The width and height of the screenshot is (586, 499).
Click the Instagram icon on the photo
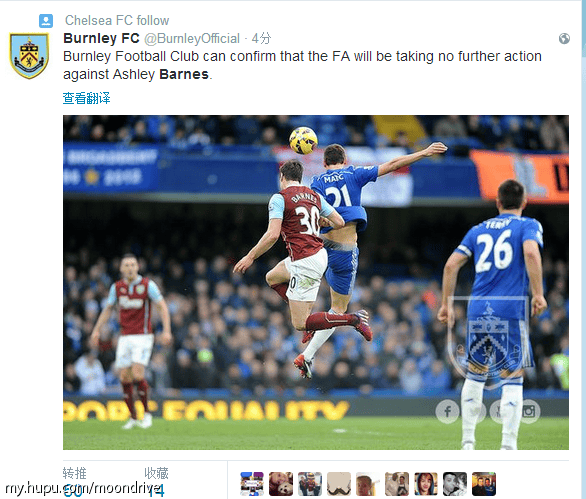pyautogui.click(x=529, y=411)
